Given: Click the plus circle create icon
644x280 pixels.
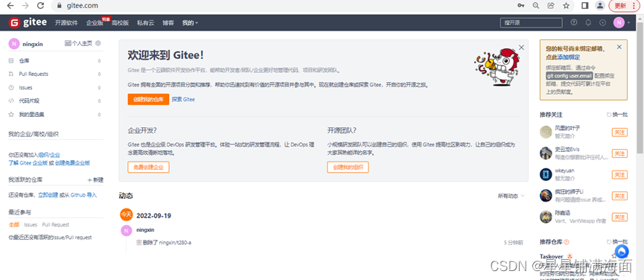Looking at the screenshot, I should [x=602, y=22].
